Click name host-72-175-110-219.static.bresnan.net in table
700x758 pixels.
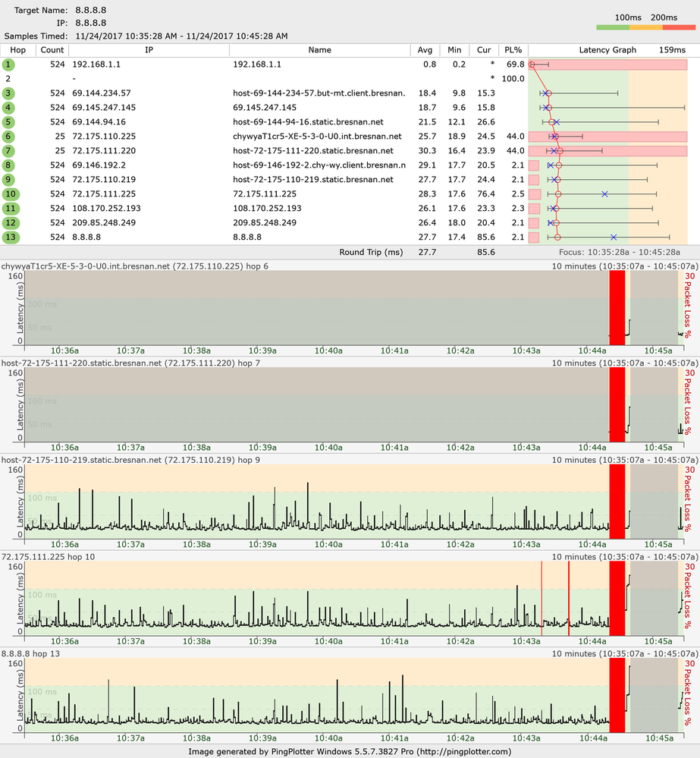point(313,180)
